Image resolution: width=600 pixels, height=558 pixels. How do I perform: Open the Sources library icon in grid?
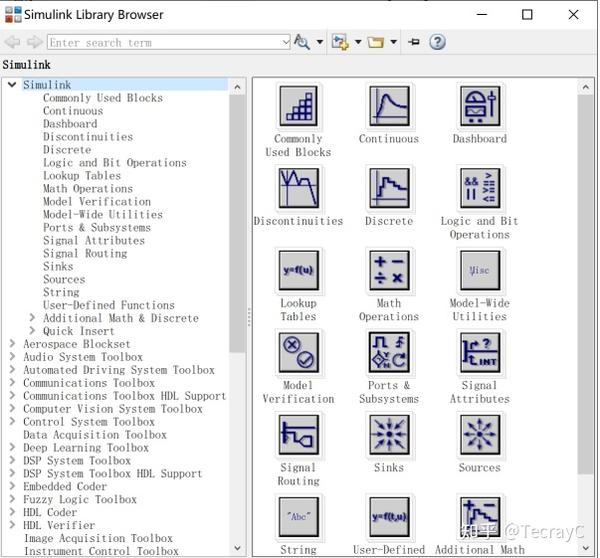(x=480, y=435)
